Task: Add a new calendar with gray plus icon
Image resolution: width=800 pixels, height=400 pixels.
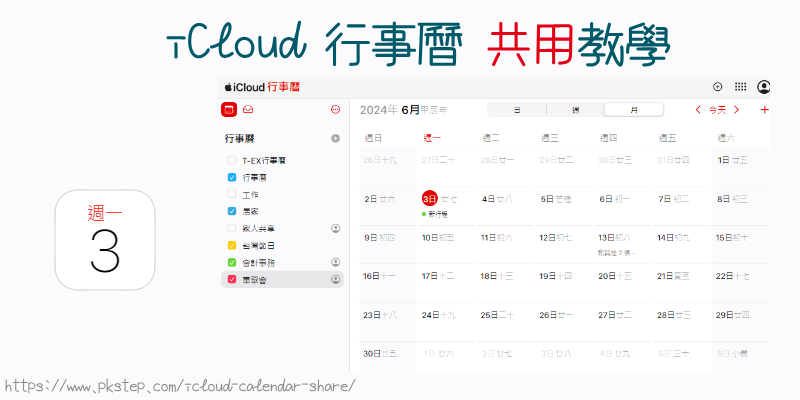Action: pos(335,138)
